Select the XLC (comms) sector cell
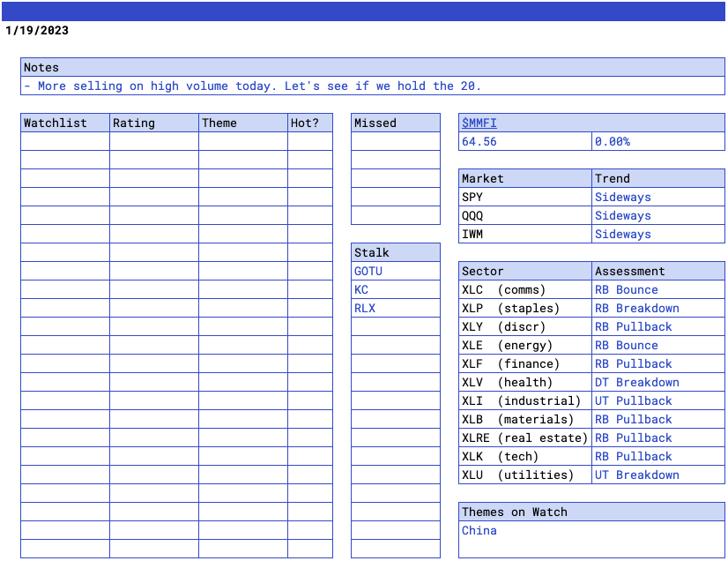The height and width of the screenshot is (561, 728). point(525,289)
